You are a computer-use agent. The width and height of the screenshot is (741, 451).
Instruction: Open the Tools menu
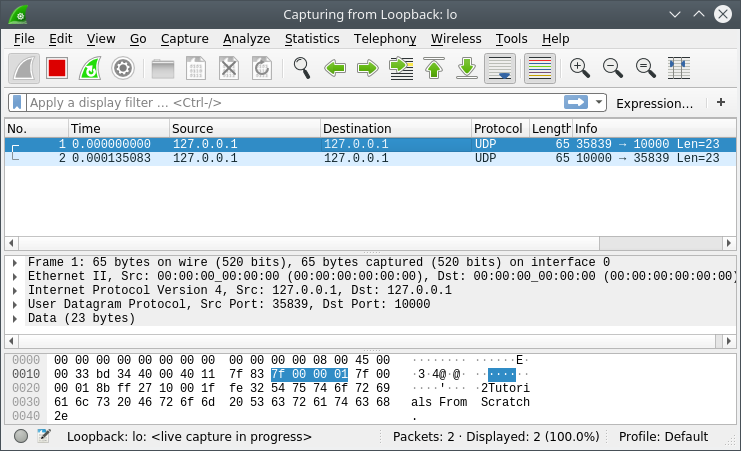511,39
